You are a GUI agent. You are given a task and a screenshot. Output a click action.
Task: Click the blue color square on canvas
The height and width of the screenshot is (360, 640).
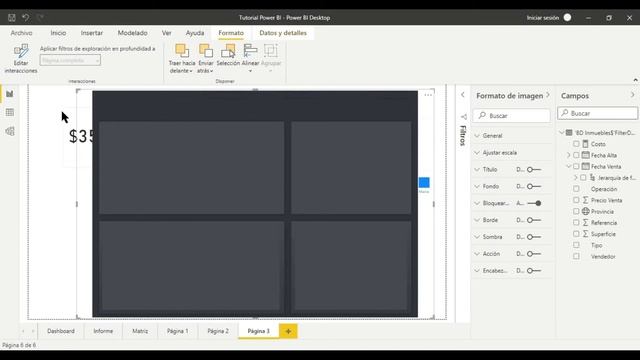tap(424, 182)
